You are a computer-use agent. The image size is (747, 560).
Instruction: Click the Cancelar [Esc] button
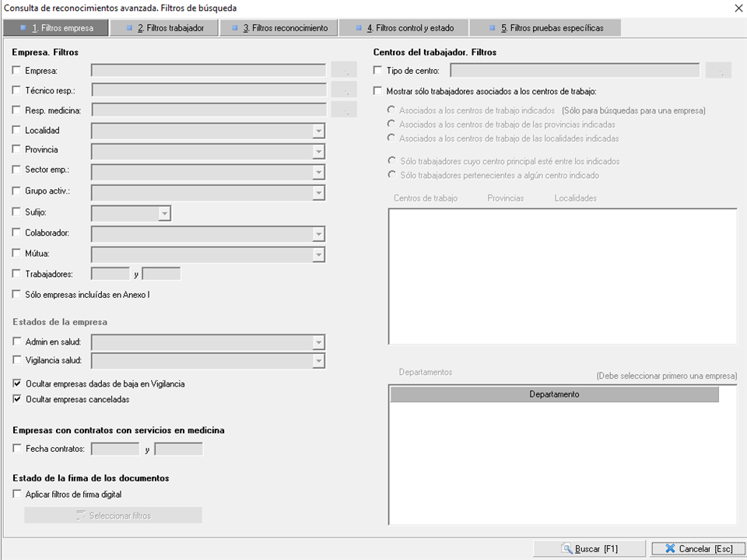[697, 549]
